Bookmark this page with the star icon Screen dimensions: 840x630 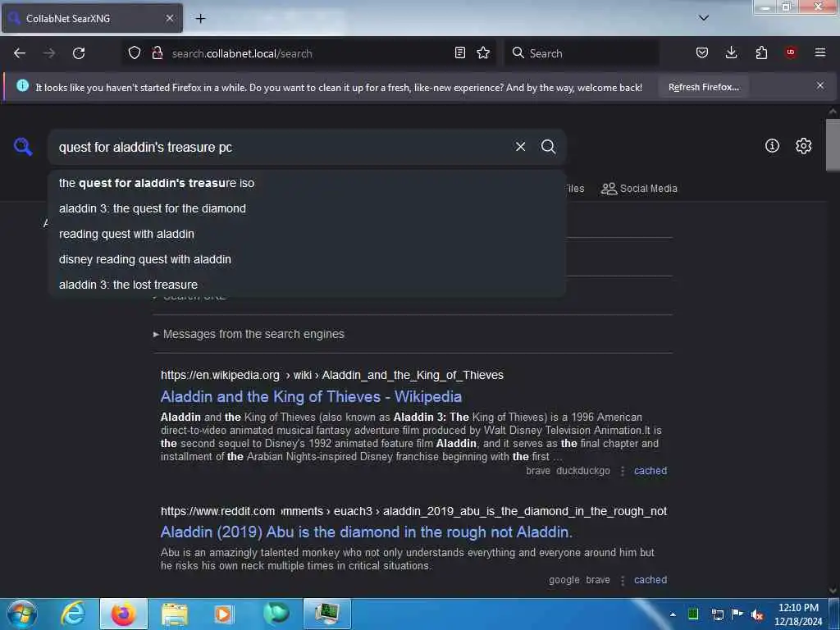483,52
